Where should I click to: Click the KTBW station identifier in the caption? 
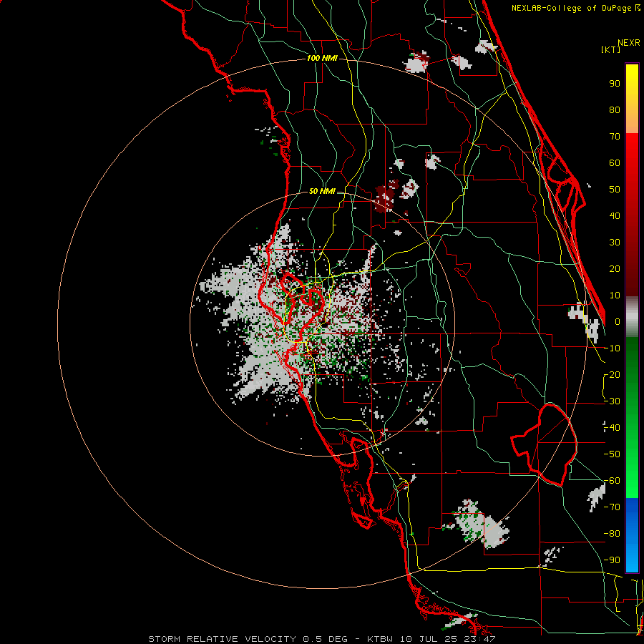[x=381, y=639]
